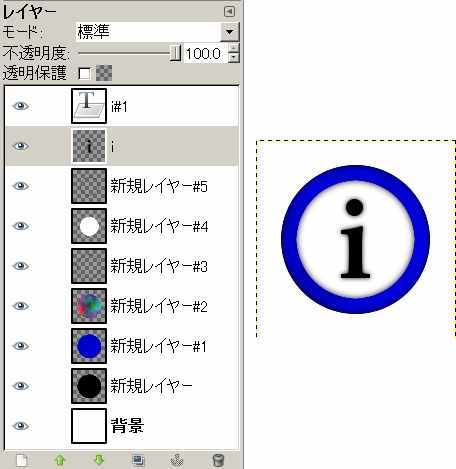Duplicate the selected layer

[x=138, y=460]
